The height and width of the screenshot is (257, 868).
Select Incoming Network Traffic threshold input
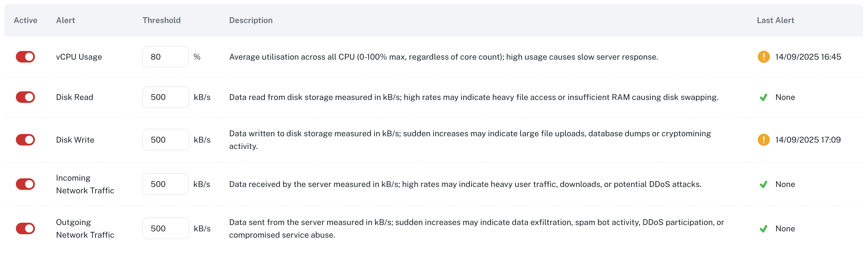(165, 184)
